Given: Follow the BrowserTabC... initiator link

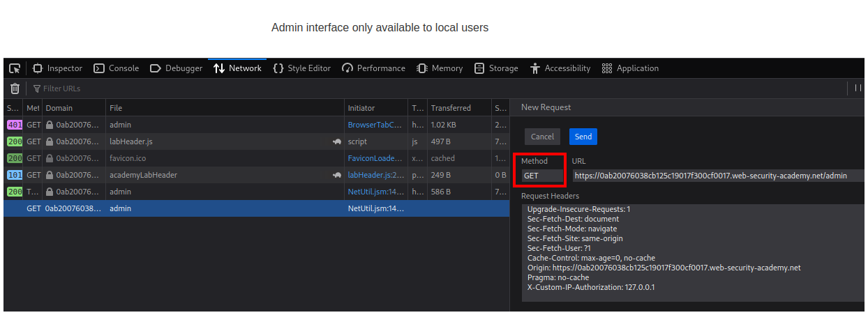Looking at the screenshot, I should 375,125.
